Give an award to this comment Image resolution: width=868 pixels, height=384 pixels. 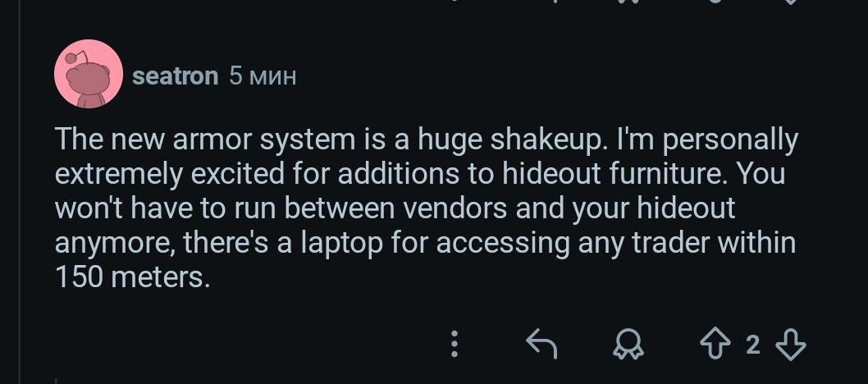click(x=628, y=345)
